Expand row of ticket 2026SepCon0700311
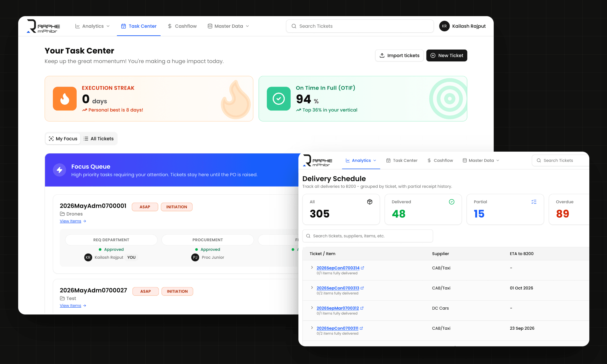This screenshot has height=364, width=607. (312, 328)
